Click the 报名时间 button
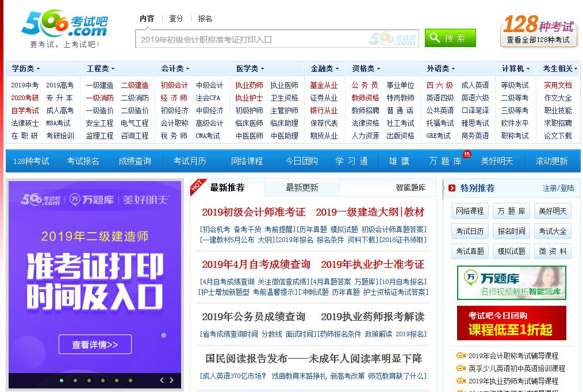This screenshot has height=392, width=583. (512, 231)
